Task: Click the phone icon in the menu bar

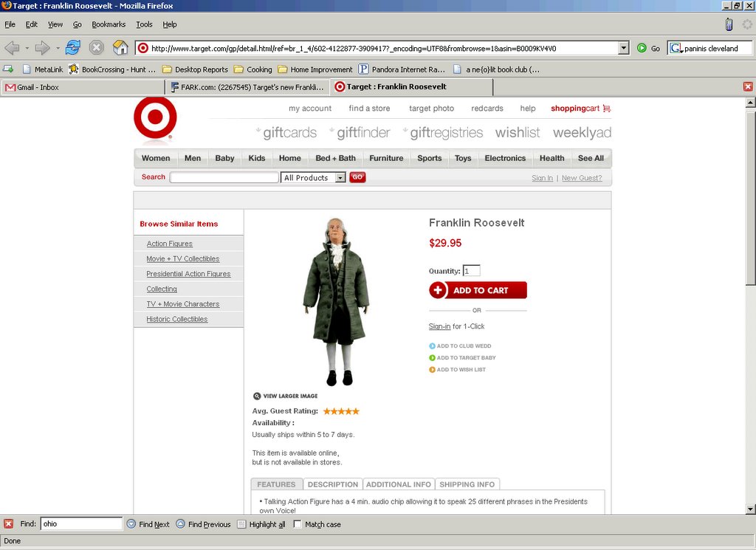Action: 729,24
